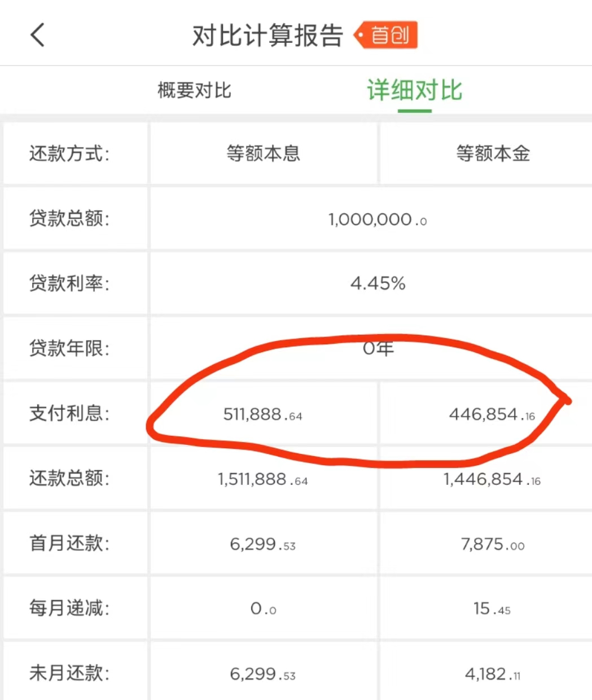The height and width of the screenshot is (700, 592).
Task: Tap the 还款总额: label
Action: [x=69, y=478]
